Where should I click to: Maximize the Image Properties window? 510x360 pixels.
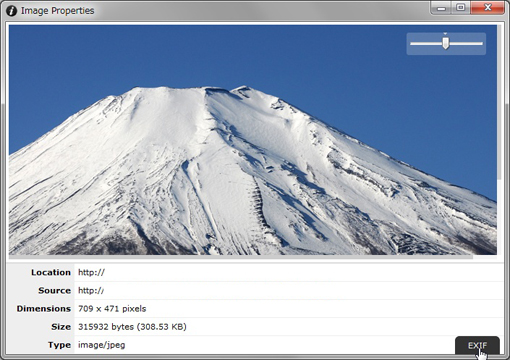click(x=461, y=8)
